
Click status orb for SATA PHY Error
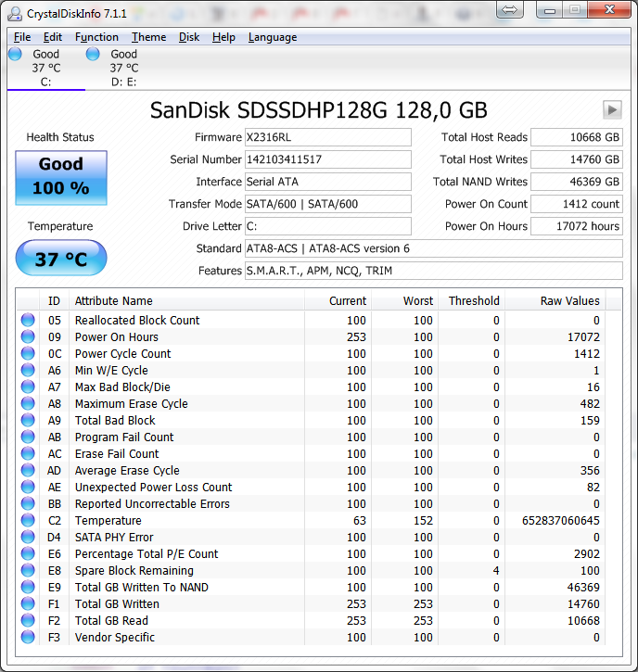28,537
